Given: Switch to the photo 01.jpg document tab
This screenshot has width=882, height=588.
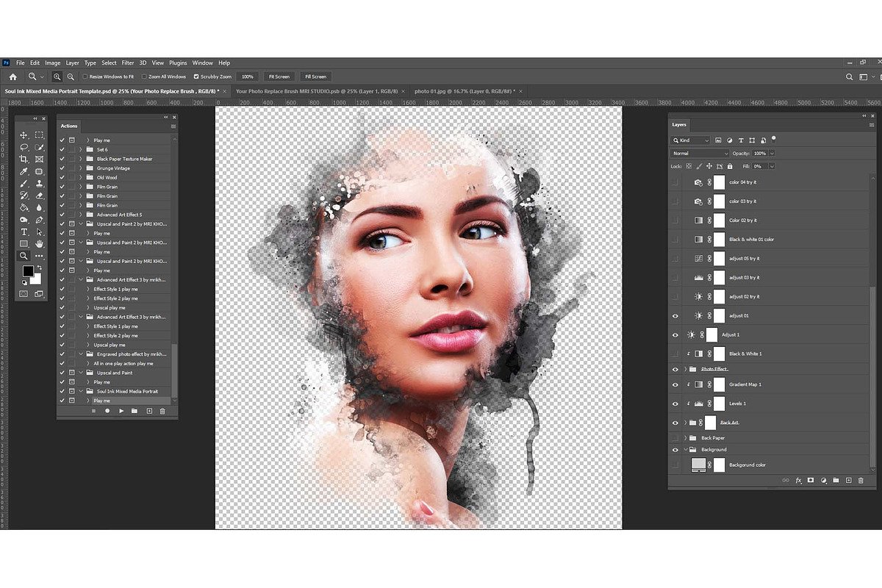Looking at the screenshot, I should 465,91.
